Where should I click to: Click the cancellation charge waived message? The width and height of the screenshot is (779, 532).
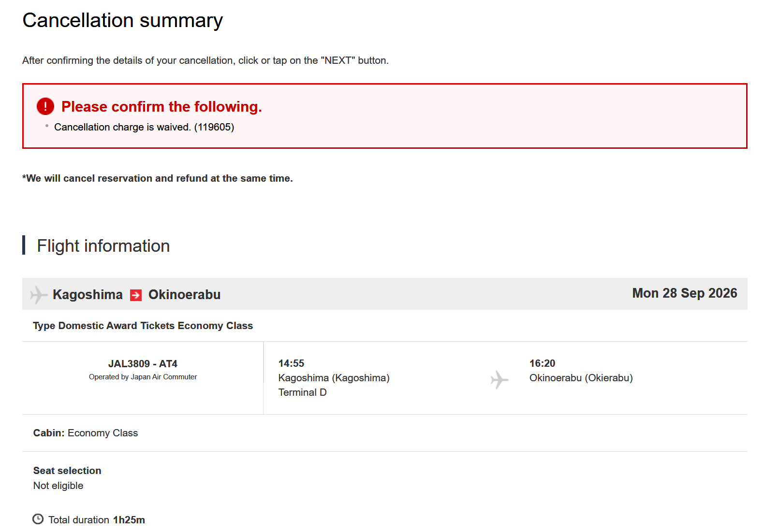click(x=144, y=127)
